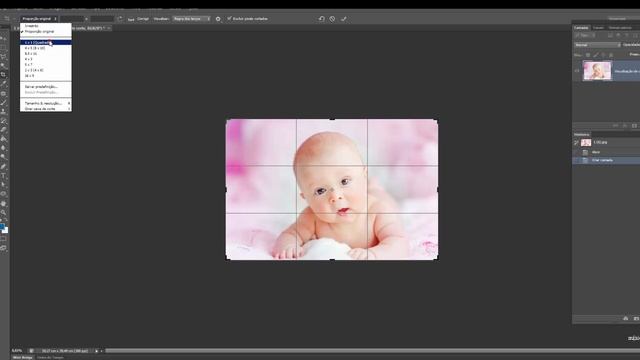Select the Lasso tool
The height and width of the screenshot is (360, 640).
[x=4, y=56]
